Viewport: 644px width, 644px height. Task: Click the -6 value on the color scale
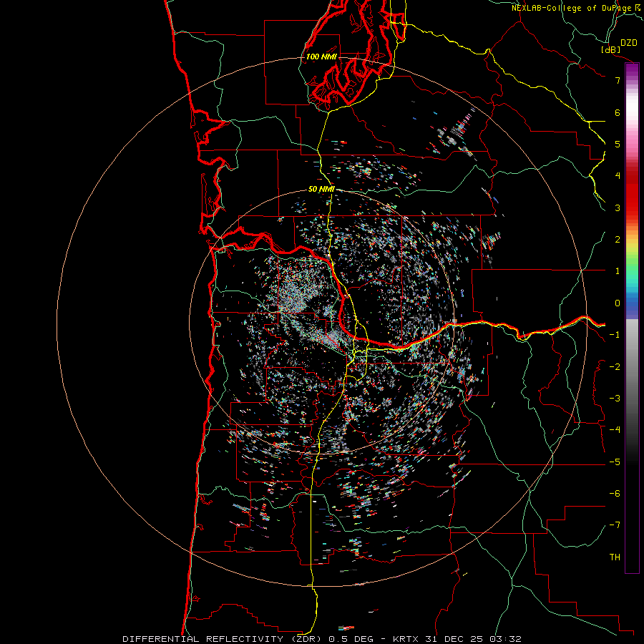tap(615, 494)
